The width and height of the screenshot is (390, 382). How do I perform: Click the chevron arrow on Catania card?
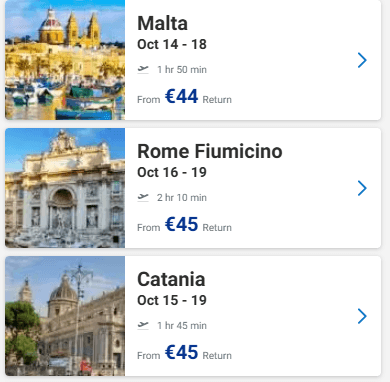362,316
